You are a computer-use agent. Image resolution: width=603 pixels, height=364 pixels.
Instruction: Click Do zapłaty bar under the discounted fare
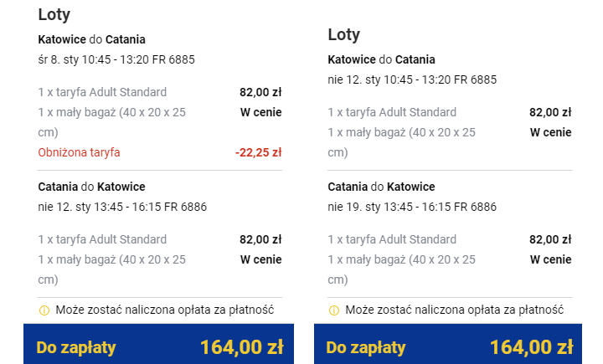click(x=159, y=346)
